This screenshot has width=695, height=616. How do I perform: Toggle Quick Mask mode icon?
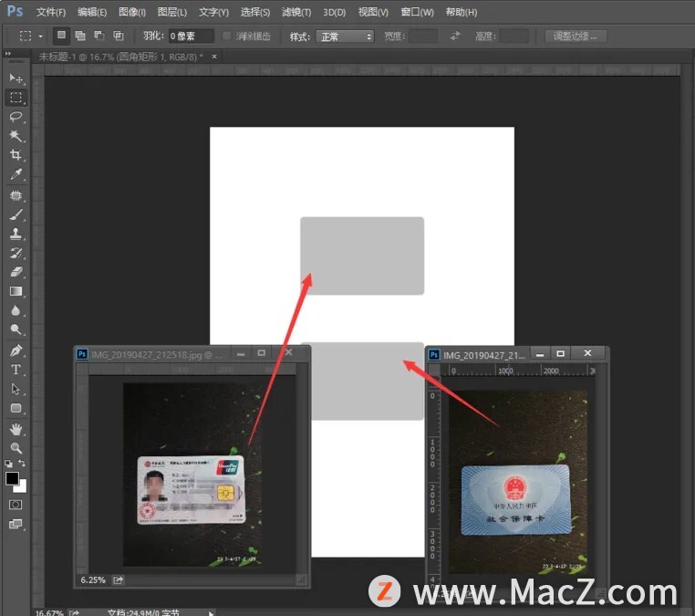click(x=16, y=504)
